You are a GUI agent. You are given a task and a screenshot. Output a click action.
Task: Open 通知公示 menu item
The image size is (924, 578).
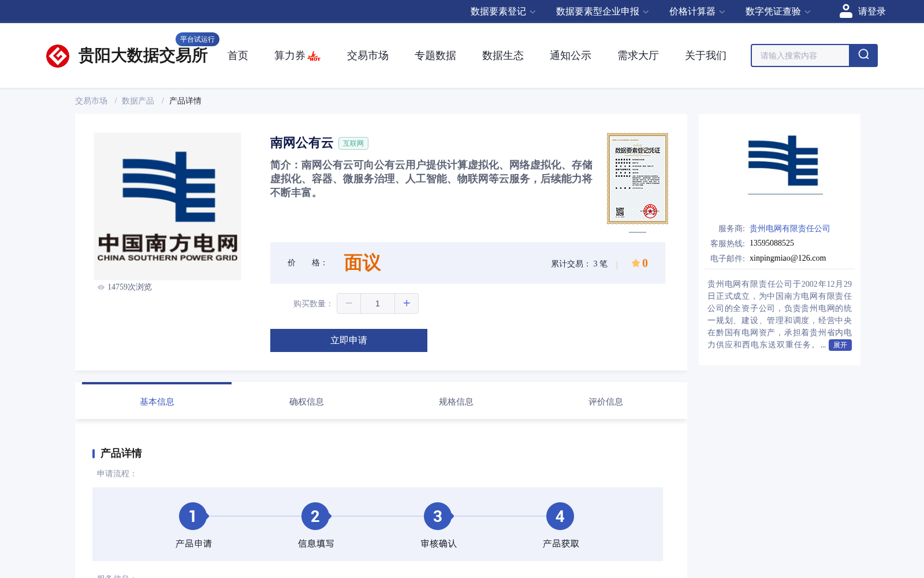tap(571, 55)
